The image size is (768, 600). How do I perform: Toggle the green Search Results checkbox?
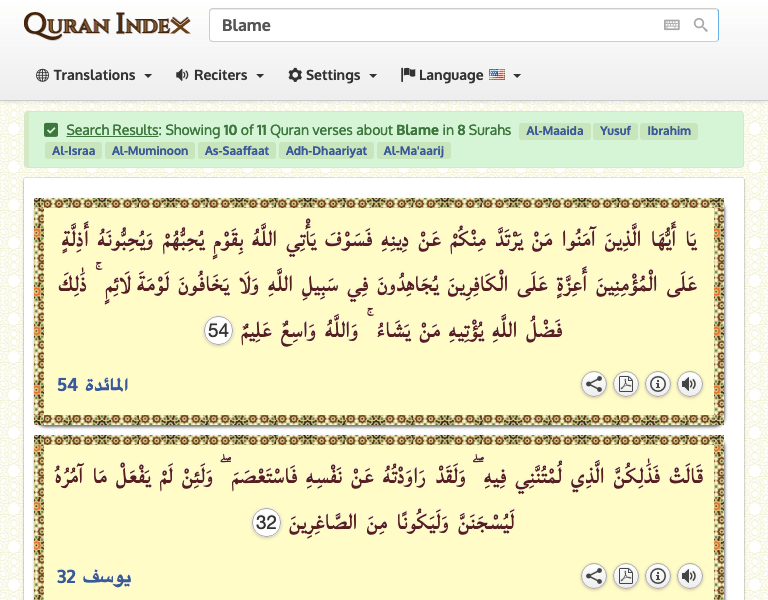[51, 130]
